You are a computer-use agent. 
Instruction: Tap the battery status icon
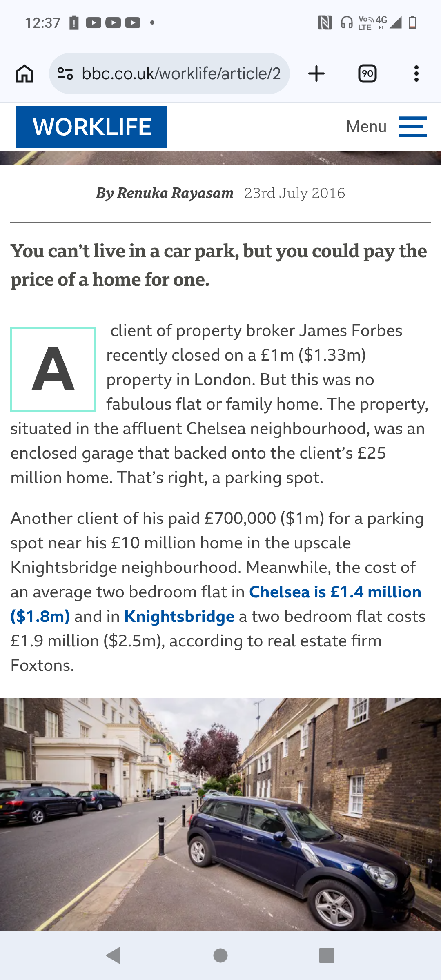pyautogui.click(x=413, y=22)
